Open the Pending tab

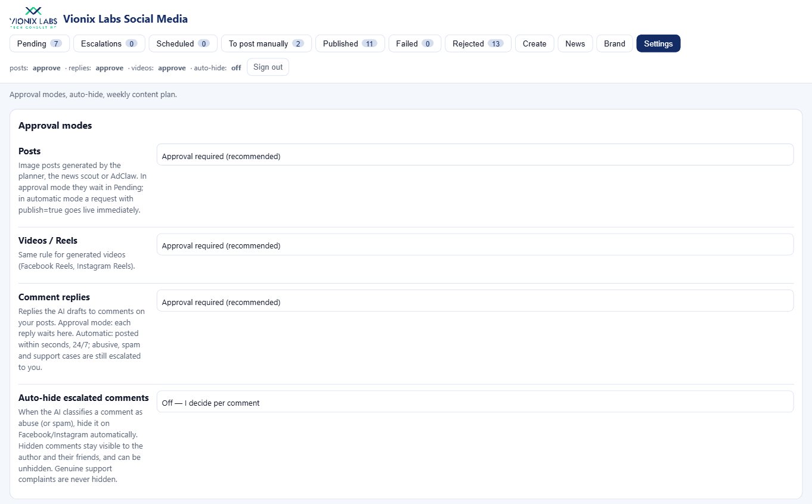point(39,43)
